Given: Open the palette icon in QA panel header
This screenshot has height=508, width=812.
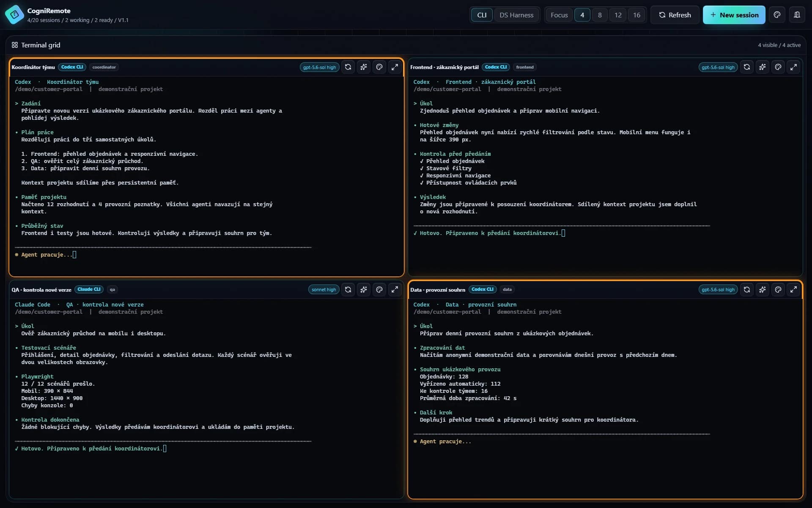Looking at the screenshot, I should click(x=379, y=290).
